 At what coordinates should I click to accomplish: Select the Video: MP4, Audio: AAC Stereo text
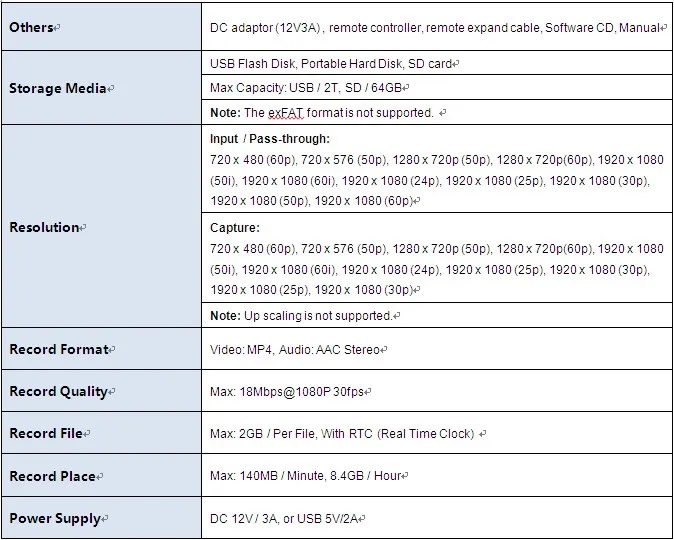[x=294, y=350]
